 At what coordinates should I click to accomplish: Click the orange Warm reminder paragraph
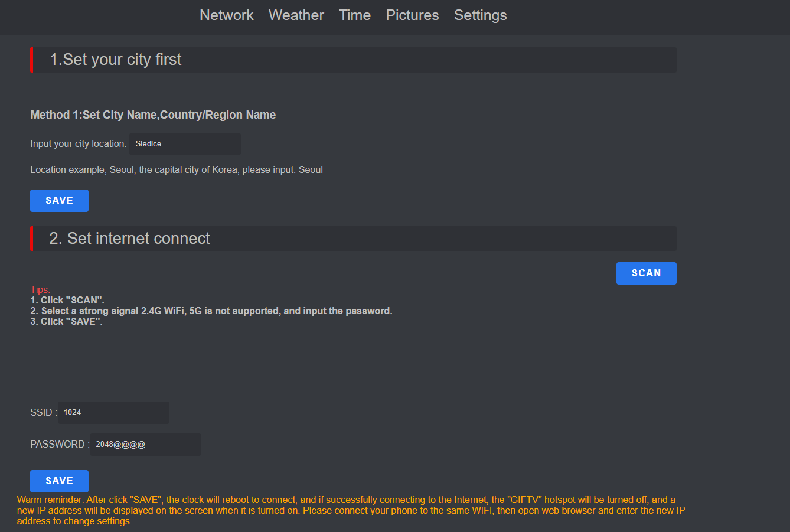pos(351,511)
